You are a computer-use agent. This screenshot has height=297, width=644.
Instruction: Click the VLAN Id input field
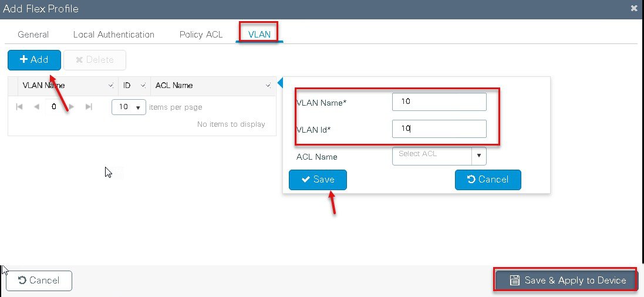coord(439,129)
